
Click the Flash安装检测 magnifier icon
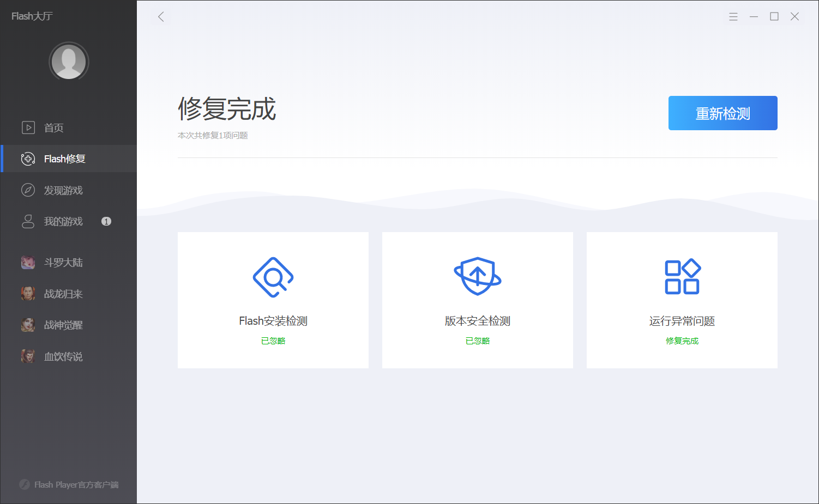[x=273, y=277]
